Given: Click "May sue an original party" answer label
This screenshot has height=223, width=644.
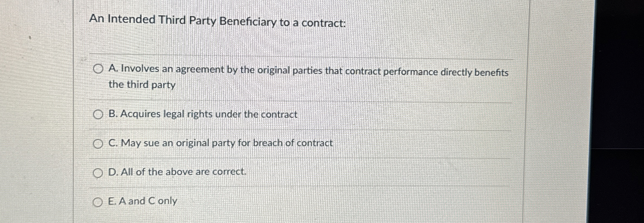Looking at the screenshot, I should point(220,143).
